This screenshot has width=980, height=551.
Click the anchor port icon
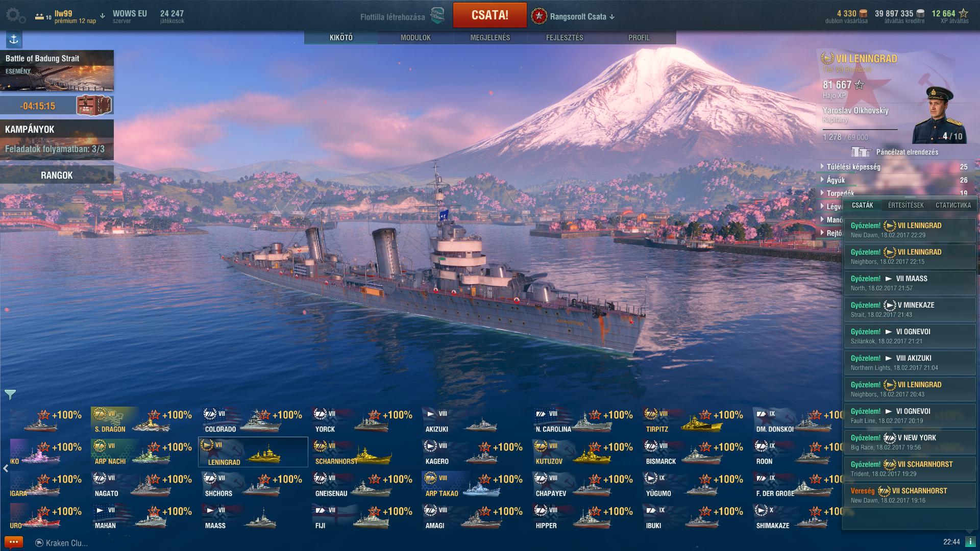click(x=14, y=39)
